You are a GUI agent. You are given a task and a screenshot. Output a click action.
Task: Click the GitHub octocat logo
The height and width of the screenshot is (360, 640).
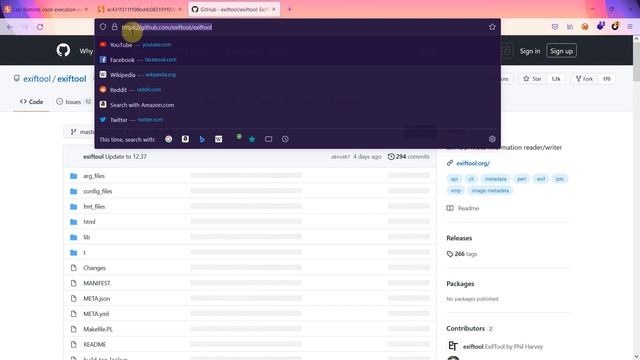[63, 50]
